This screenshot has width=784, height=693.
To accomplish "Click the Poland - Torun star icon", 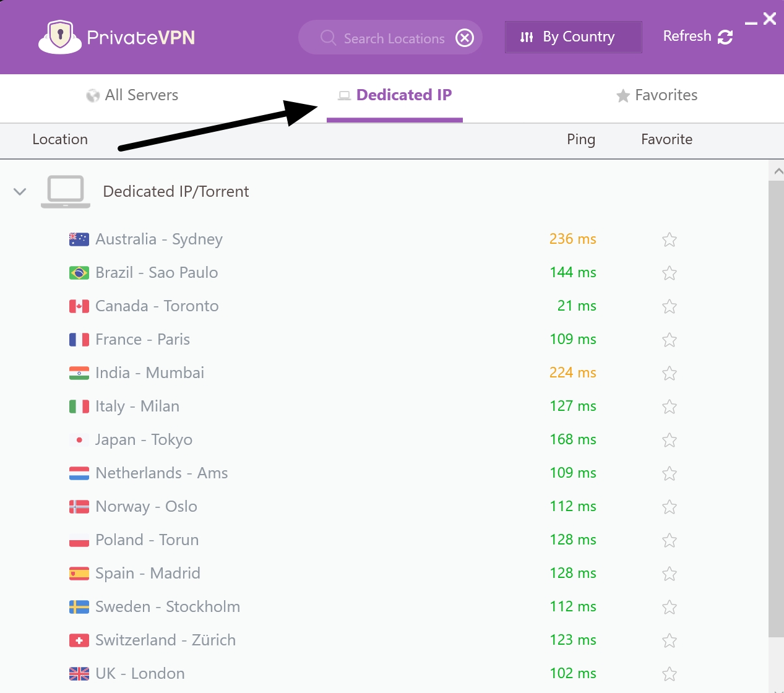I will [x=669, y=540].
